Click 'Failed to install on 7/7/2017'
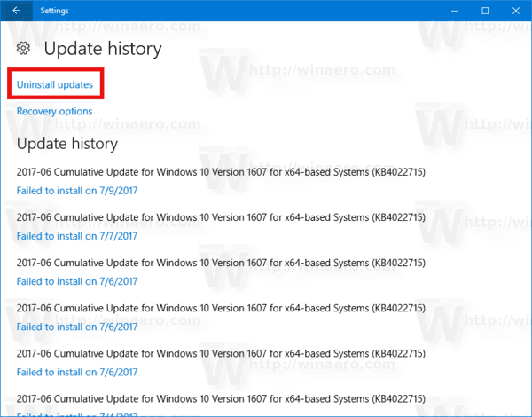Screen dimensions: 532x417 (77, 236)
